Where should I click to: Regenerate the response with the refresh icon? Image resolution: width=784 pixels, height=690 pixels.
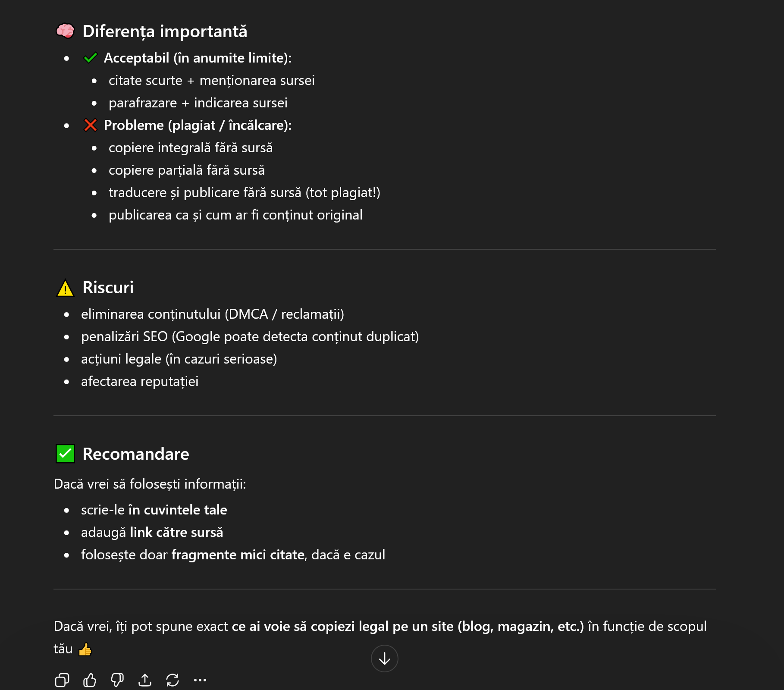tap(172, 680)
